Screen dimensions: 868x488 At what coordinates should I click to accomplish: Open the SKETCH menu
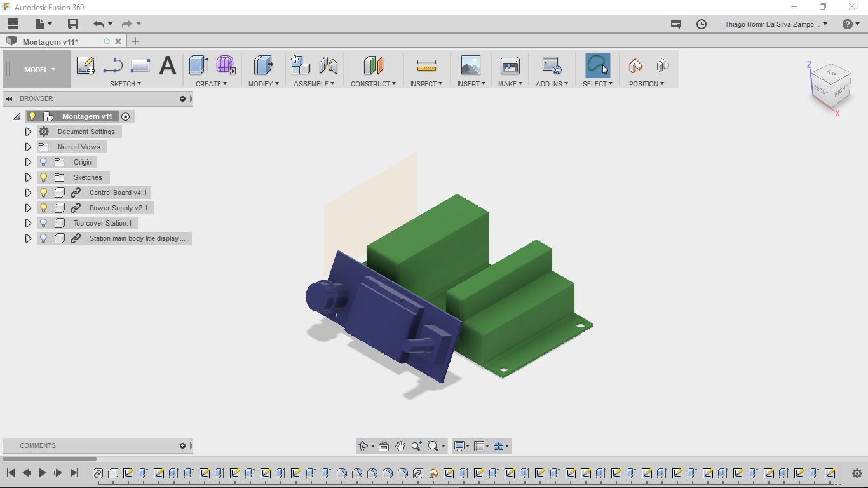tap(125, 84)
